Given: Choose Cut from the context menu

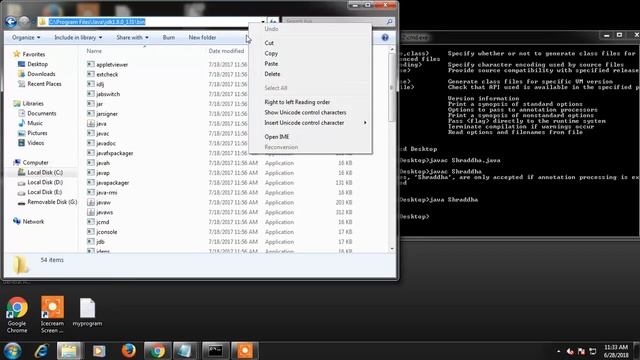Looking at the screenshot, I should [269, 43].
